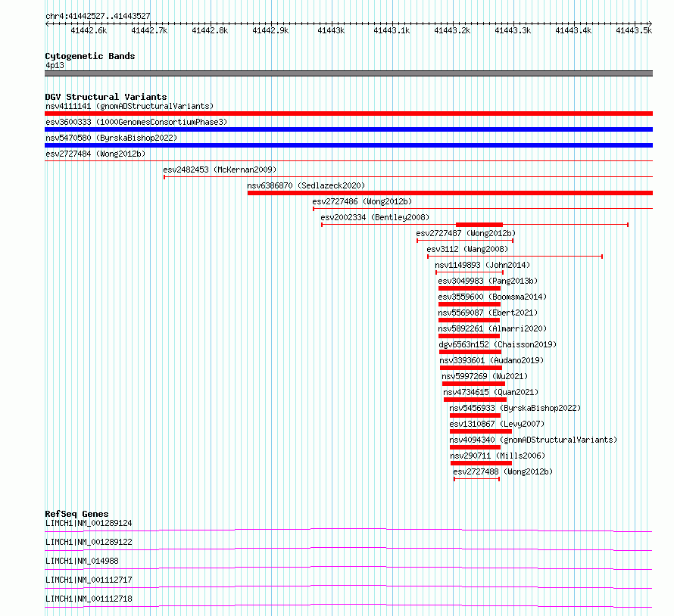Select the nsv5892261 Almarri2020 label
The width and height of the screenshot is (674, 616).
coord(492,328)
